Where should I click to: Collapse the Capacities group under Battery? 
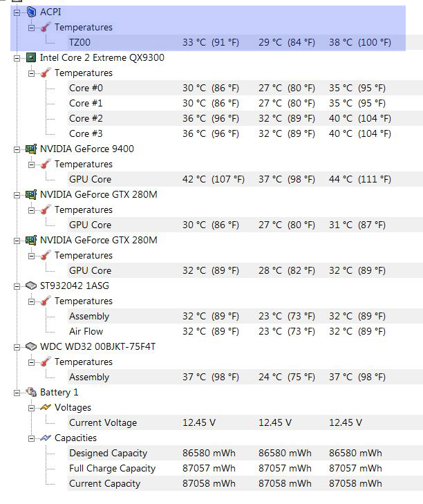click(x=32, y=438)
